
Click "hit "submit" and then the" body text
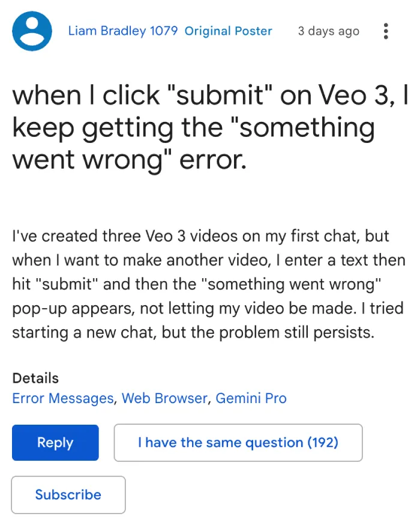pyautogui.click(x=104, y=284)
